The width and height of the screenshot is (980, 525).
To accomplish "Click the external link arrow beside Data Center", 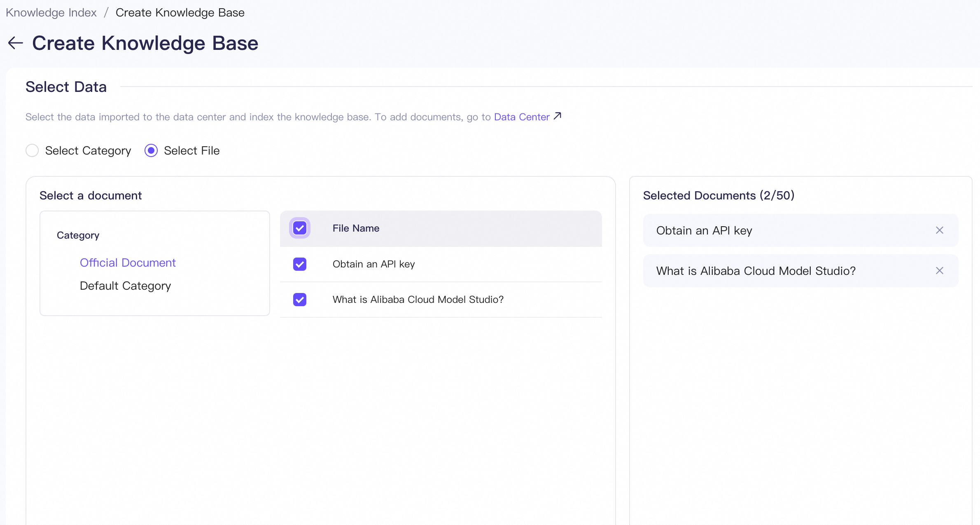I will click(x=558, y=116).
